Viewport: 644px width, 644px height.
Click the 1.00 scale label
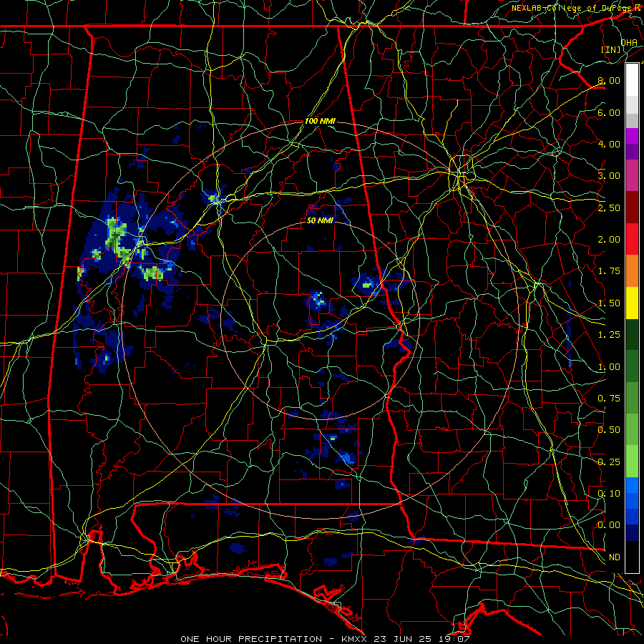pos(609,367)
